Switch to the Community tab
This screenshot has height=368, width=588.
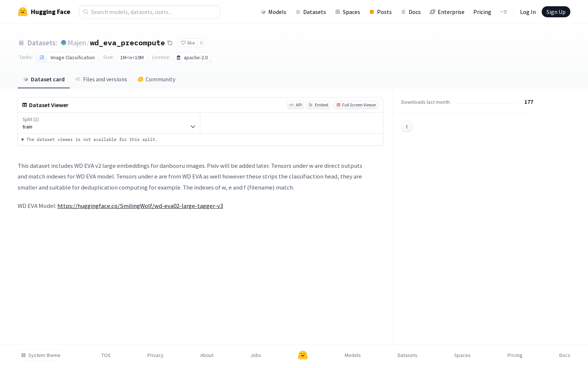157,79
